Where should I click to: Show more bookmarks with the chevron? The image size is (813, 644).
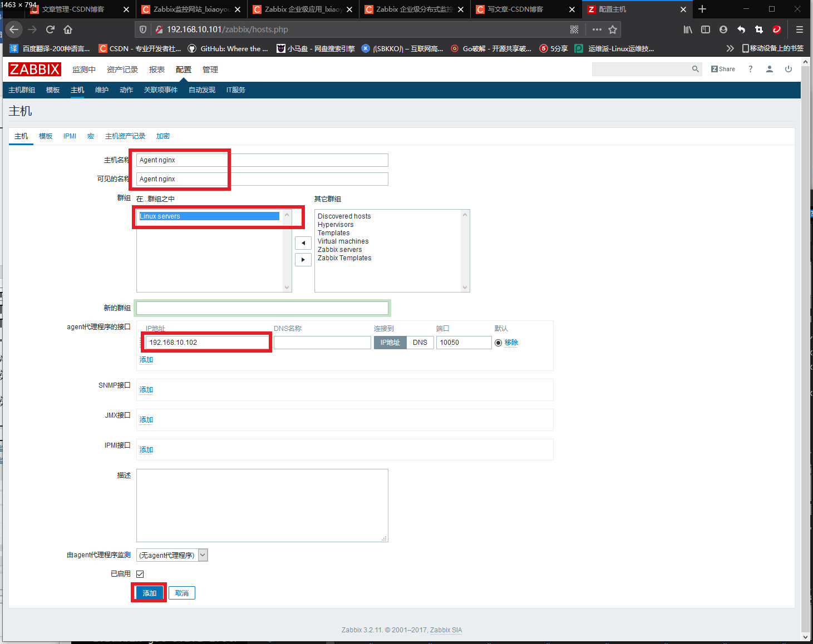point(730,48)
